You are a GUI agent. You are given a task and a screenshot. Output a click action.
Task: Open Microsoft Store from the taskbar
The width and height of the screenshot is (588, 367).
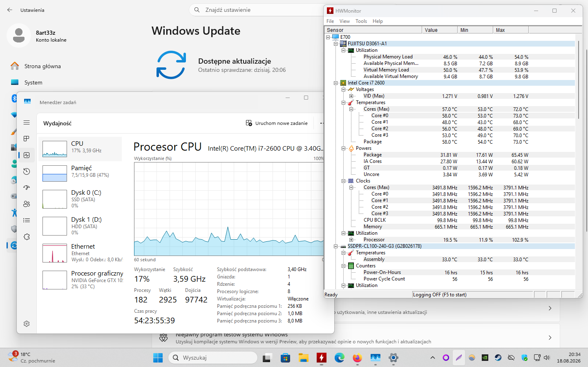pyautogui.click(x=285, y=358)
